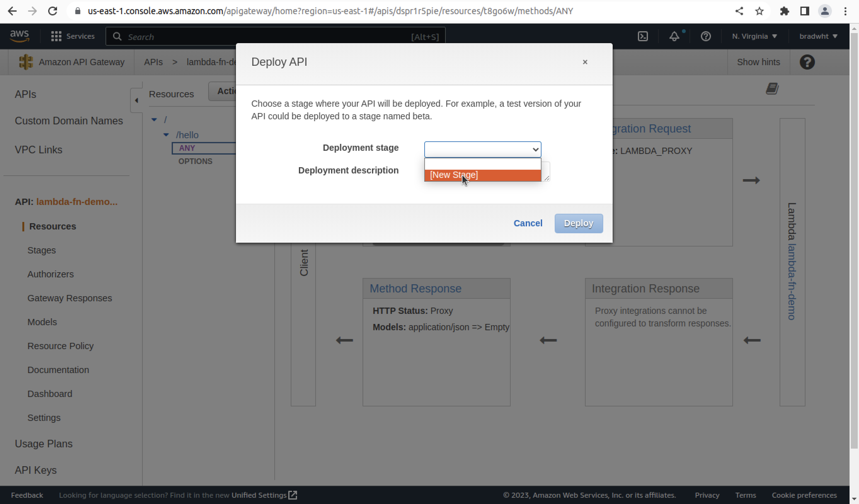This screenshot has width=859, height=504.
Task: Close the Deploy API dialog
Action: 585,62
